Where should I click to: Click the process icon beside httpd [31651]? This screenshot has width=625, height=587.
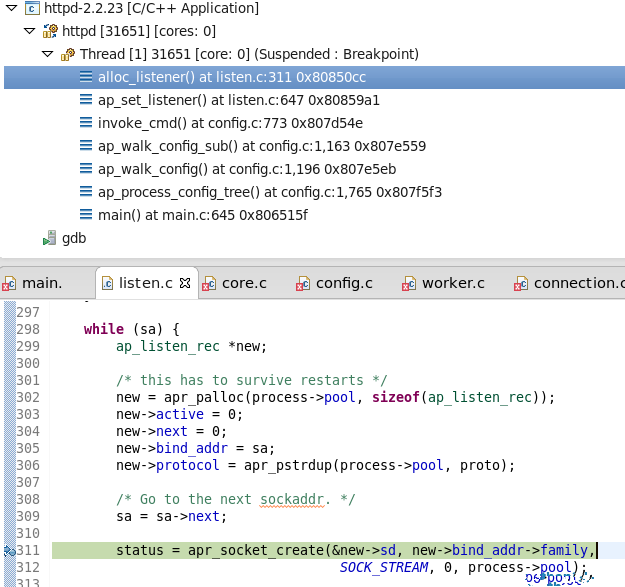point(50,31)
